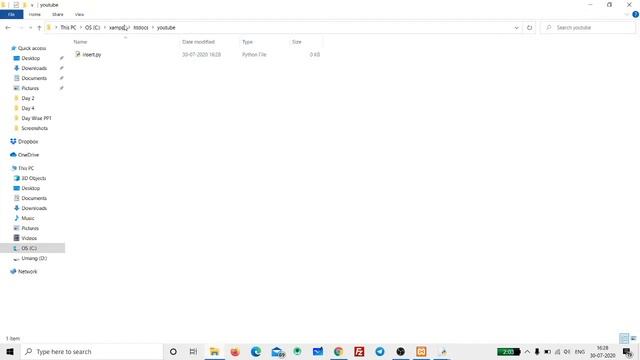Open Task View on the taskbar
640x360 pixels.
pyautogui.click(x=193, y=351)
